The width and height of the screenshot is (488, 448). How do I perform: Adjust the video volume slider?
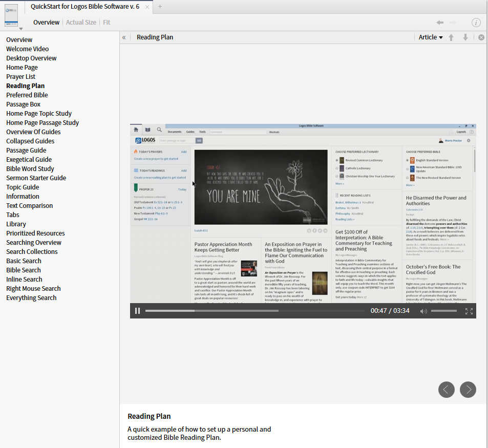coord(443,311)
